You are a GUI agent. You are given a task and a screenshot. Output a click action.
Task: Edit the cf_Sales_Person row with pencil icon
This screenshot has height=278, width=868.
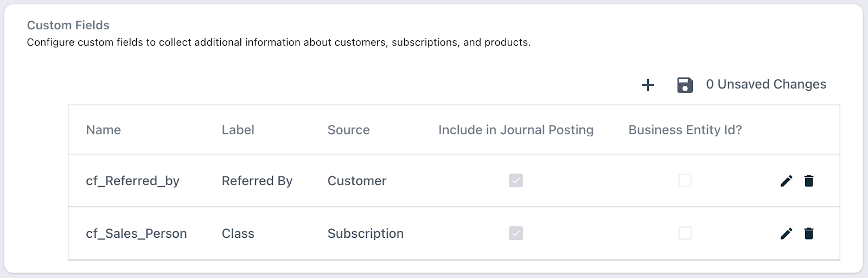[786, 233]
